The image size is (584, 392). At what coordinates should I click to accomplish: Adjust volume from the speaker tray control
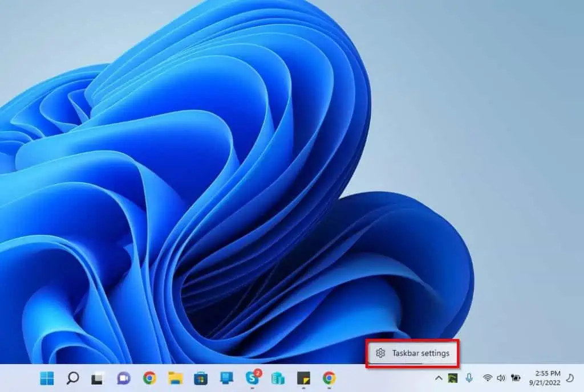click(x=501, y=378)
